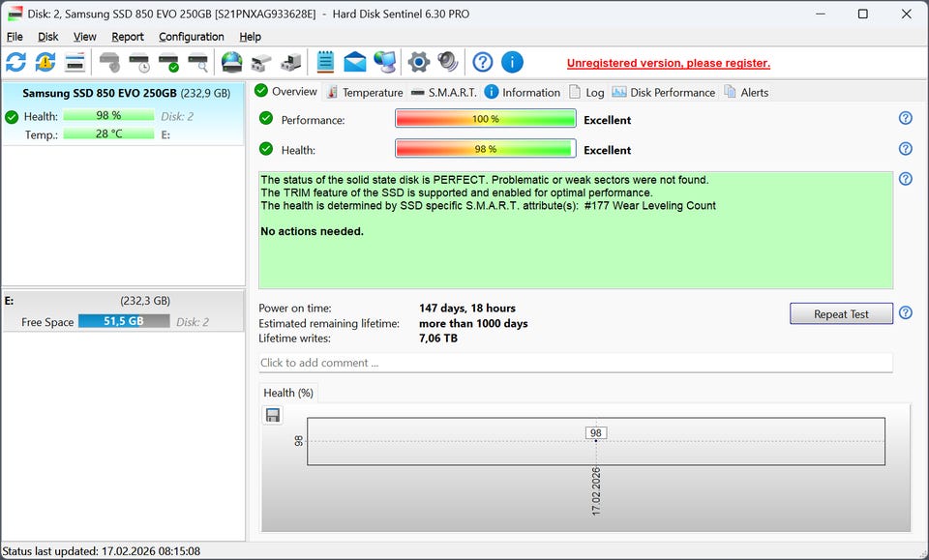The image size is (929, 560).
Task: Open the email report envelope icon
Action: click(355, 63)
